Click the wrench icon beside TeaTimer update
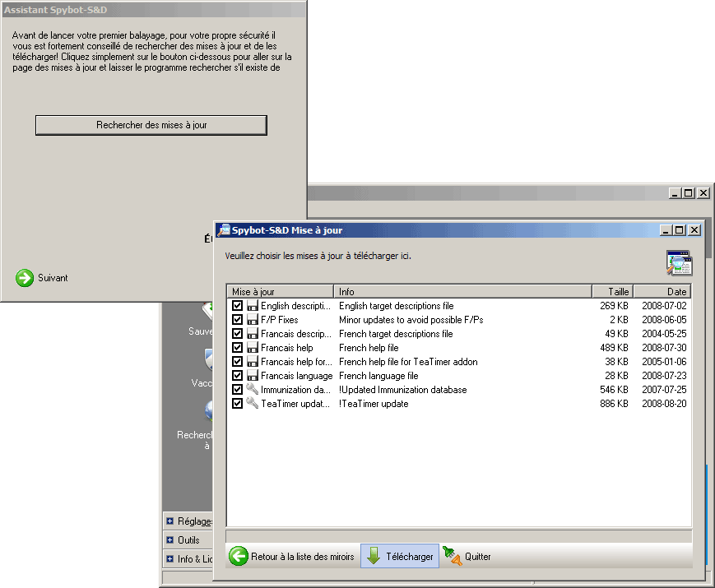 coord(252,404)
